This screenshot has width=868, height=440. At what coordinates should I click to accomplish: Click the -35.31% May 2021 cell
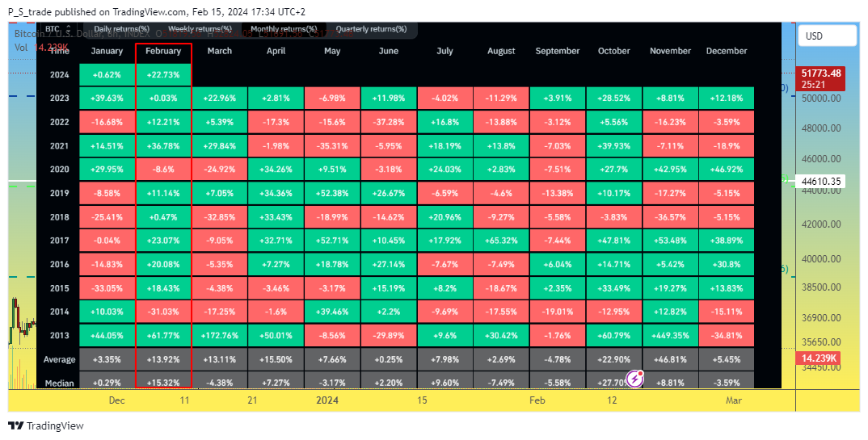coord(332,146)
